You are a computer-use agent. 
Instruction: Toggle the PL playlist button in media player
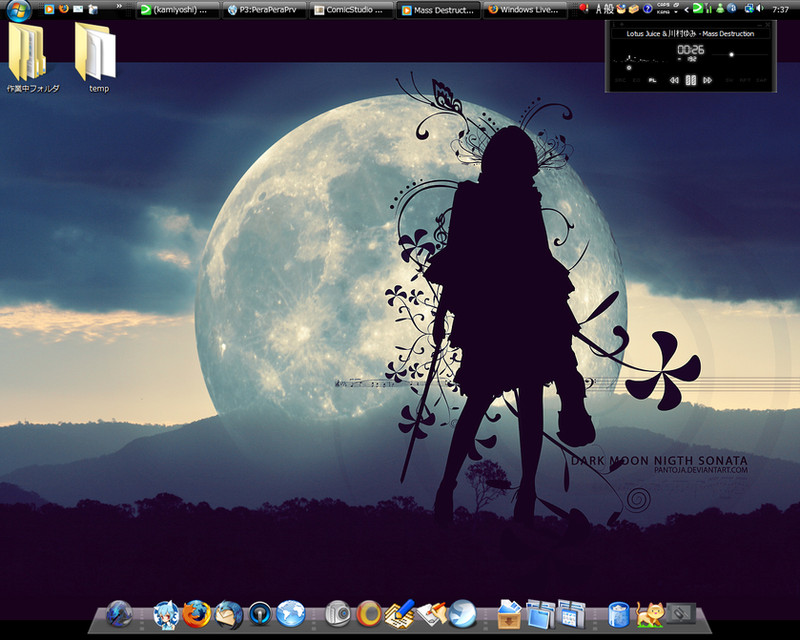(x=653, y=80)
